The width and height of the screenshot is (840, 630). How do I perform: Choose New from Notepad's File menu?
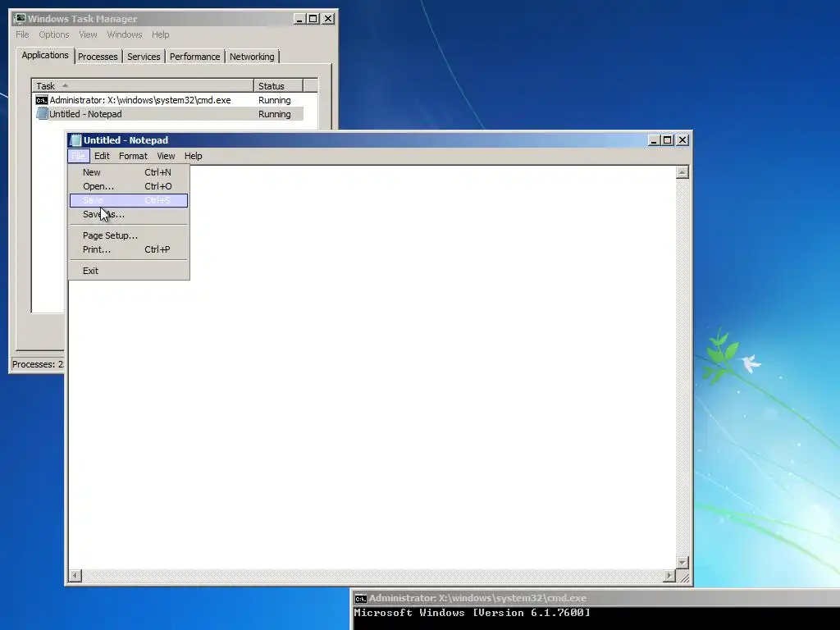[x=129, y=172]
